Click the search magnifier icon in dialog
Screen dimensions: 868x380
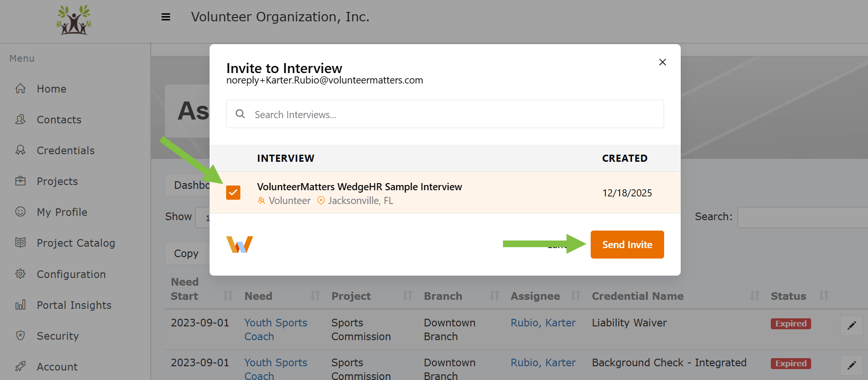point(240,114)
